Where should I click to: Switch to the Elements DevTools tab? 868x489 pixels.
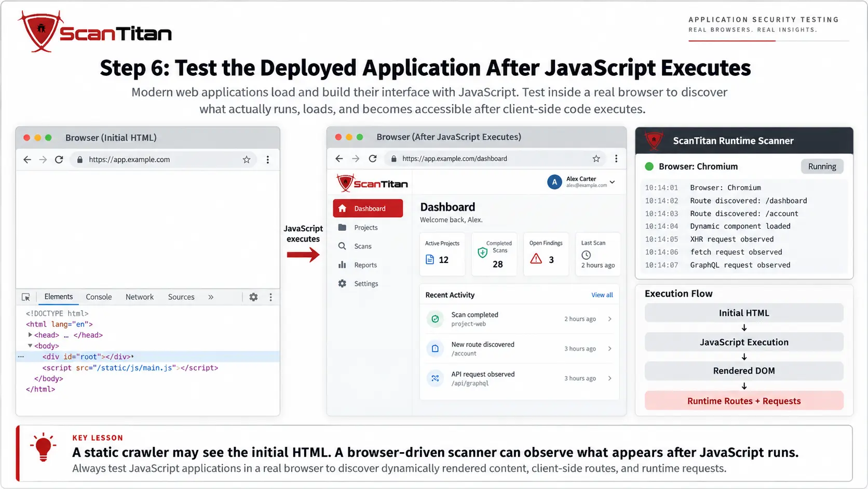coord(59,297)
